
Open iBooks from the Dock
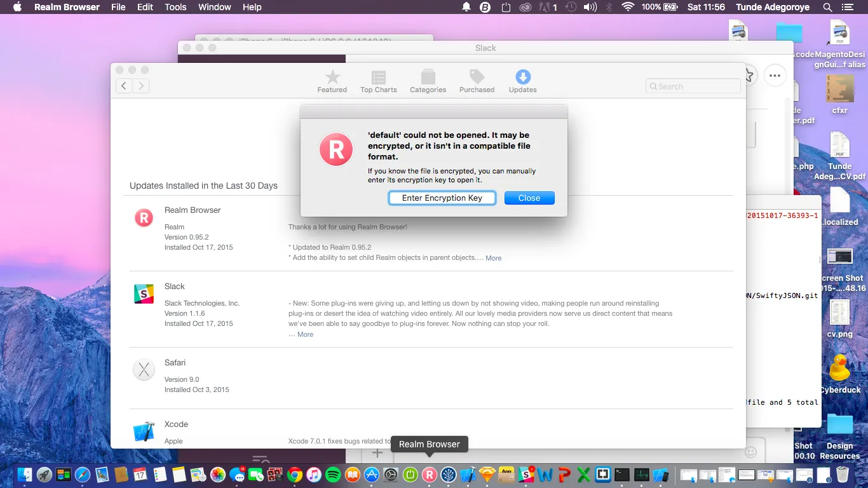point(352,474)
